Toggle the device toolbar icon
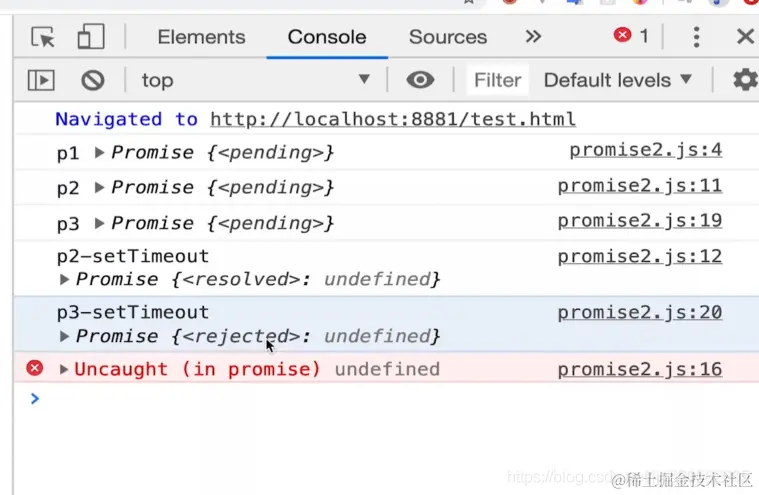Viewport: 759px width, 495px height. pyautogui.click(x=91, y=37)
